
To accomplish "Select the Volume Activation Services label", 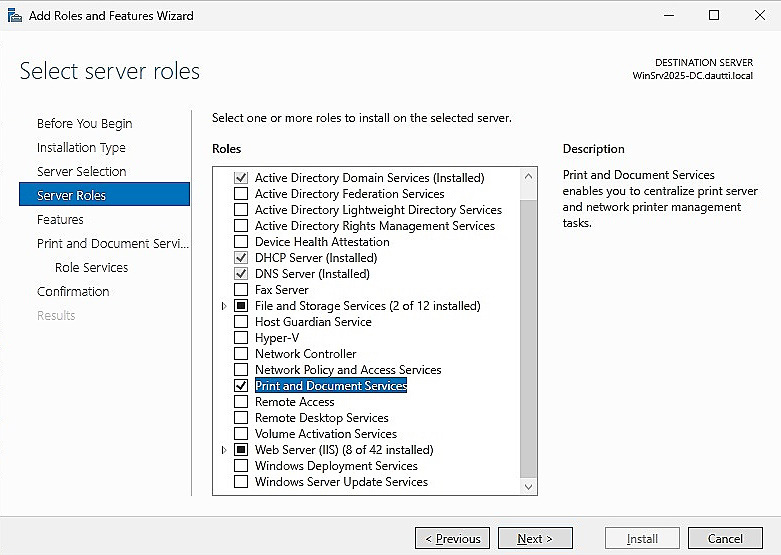I will pyautogui.click(x=326, y=433).
